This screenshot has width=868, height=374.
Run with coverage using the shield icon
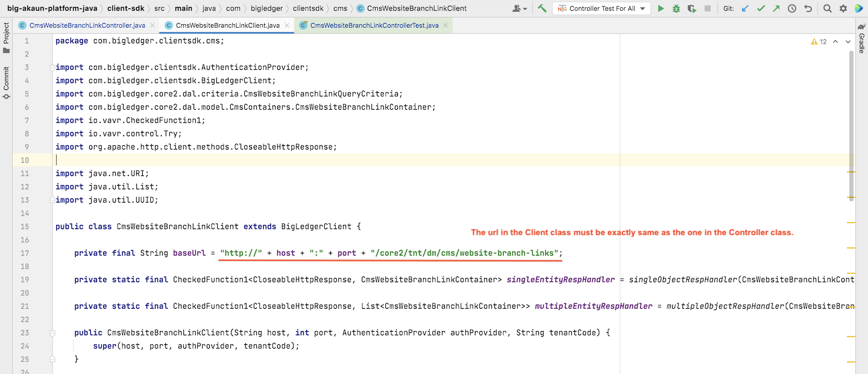click(x=692, y=8)
